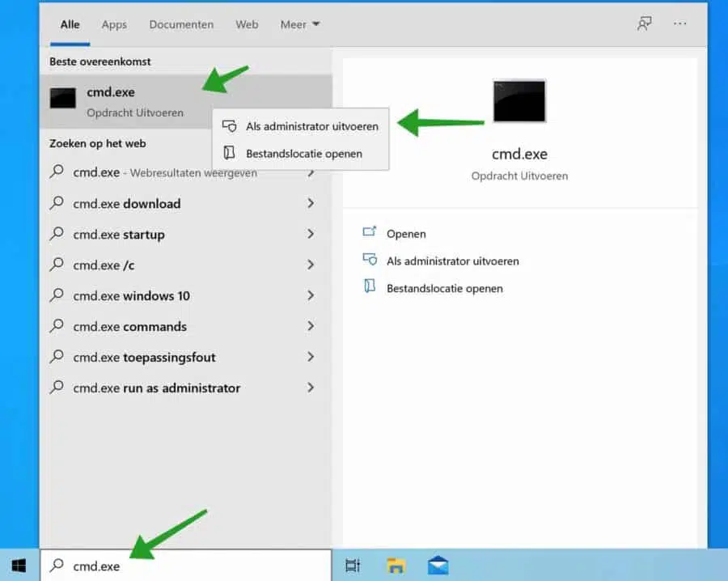Open the Mail app from the taskbar
Image resolution: width=728 pixels, height=581 pixels.
(x=438, y=565)
